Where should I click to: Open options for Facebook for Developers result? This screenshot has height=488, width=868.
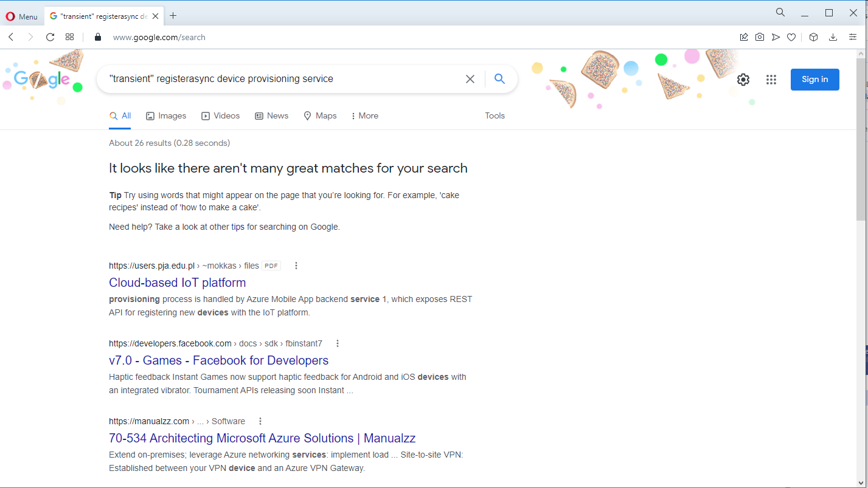[338, 343]
